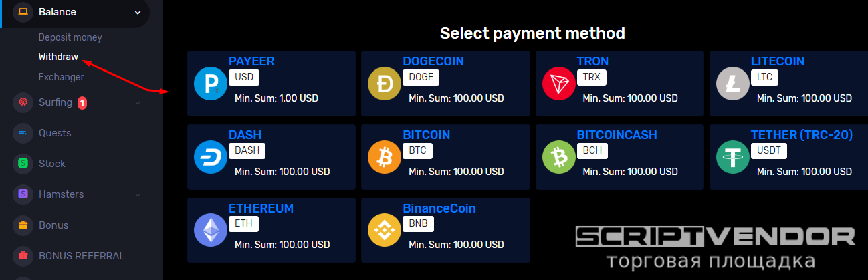
Task: Select the Litecoin coin icon
Action: pyautogui.click(x=733, y=84)
